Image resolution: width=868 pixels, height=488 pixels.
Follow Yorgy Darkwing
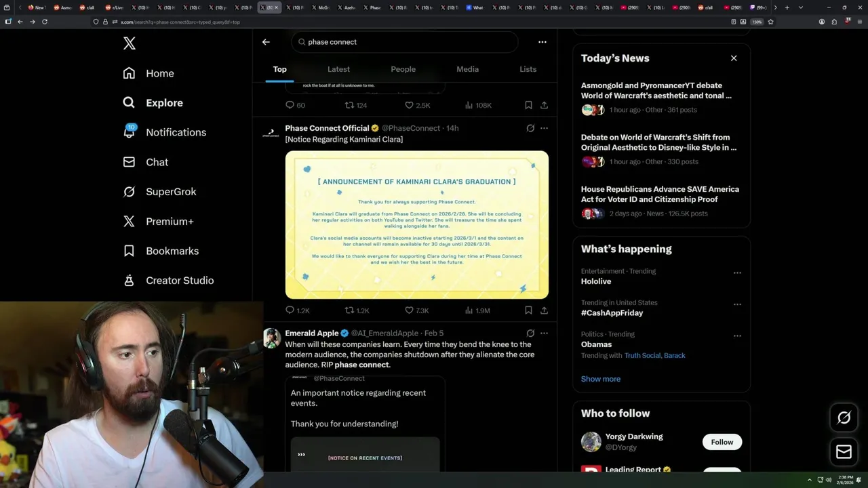(x=722, y=442)
